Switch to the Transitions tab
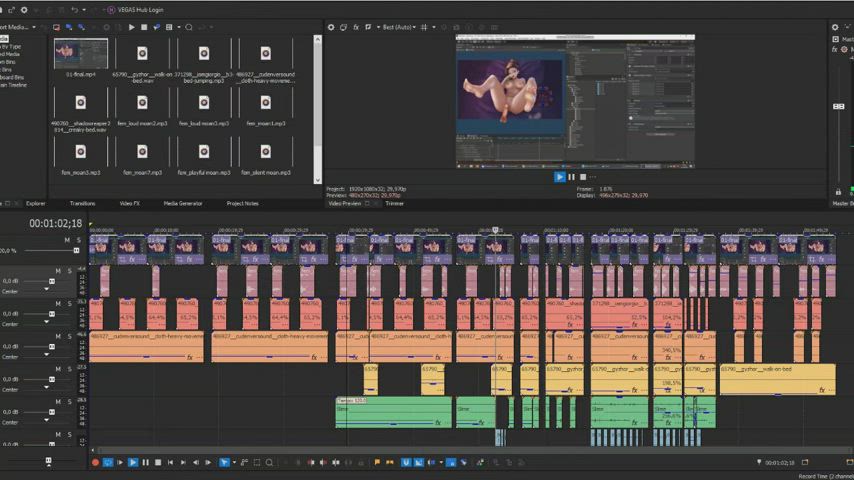Image resolution: width=854 pixels, height=480 pixels. 82,203
